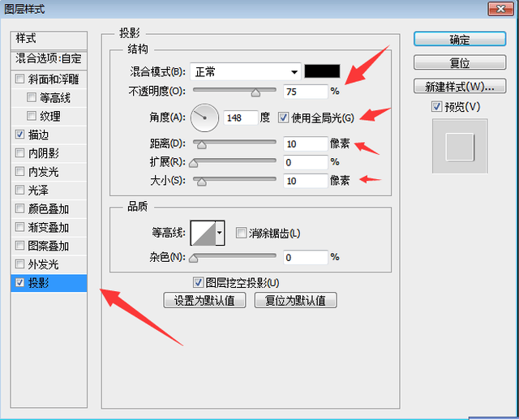Click the 等高线 contour thumbnail
This screenshot has width=519, height=420.
[204, 233]
